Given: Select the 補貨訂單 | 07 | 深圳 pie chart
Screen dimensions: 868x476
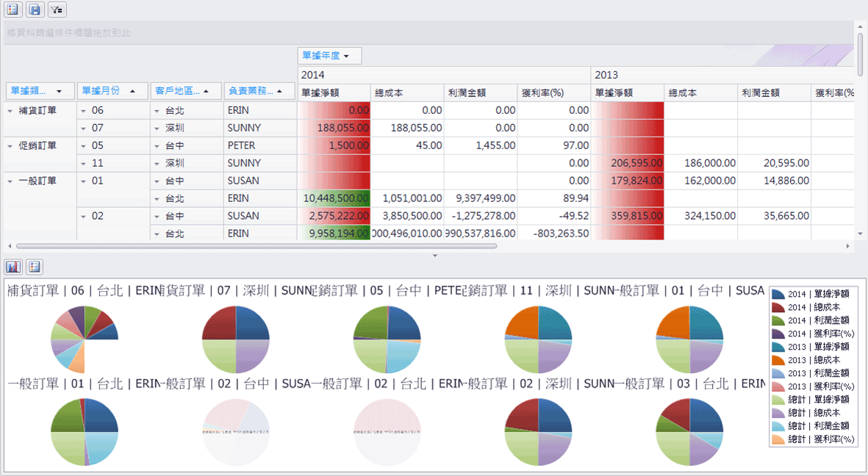Looking at the screenshot, I should [236, 339].
